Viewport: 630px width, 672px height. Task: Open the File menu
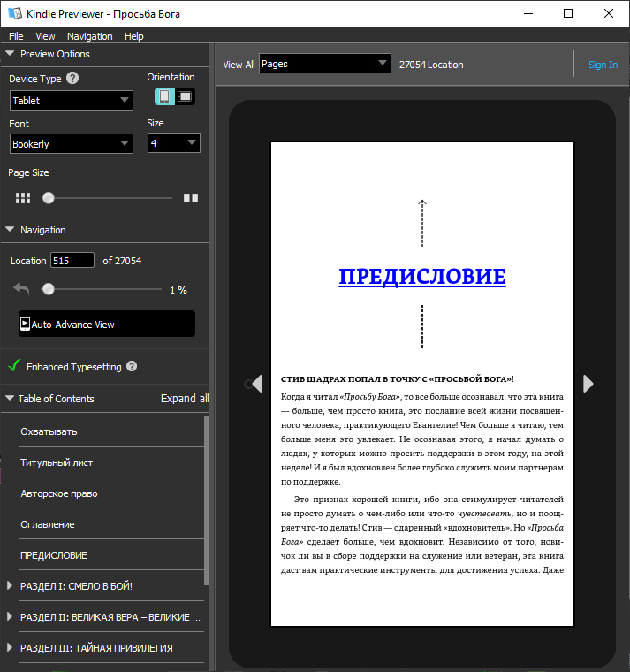[x=16, y=36]
